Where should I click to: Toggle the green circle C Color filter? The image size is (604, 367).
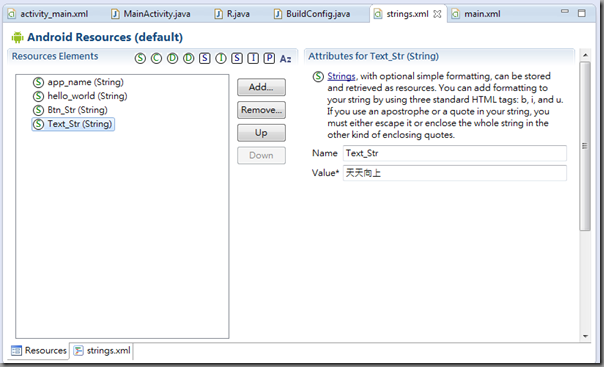pos(156,58)
